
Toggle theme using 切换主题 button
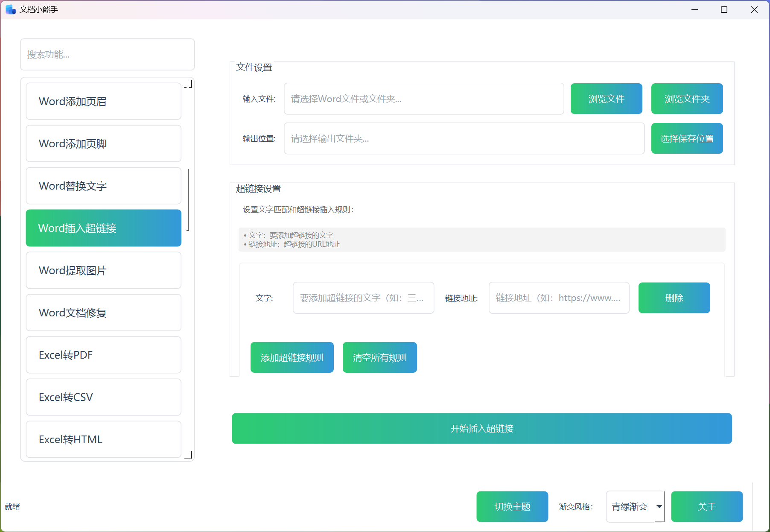tap(512, 506)
